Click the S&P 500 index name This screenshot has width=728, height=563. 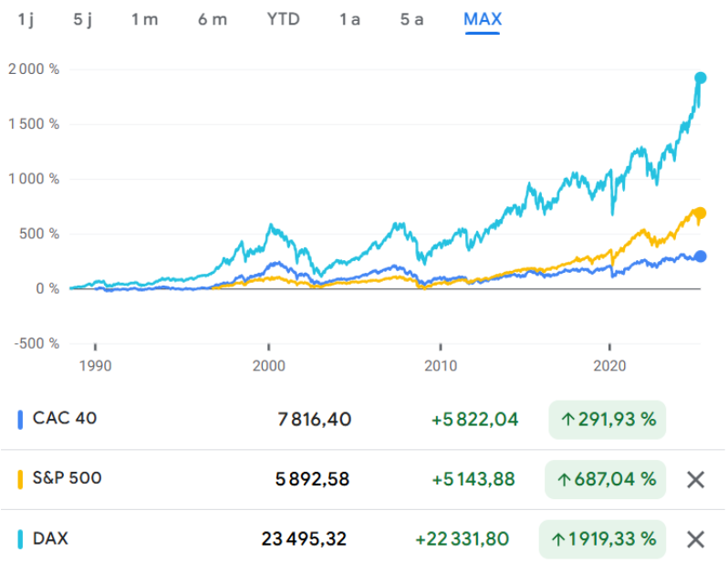click(67, 478)
